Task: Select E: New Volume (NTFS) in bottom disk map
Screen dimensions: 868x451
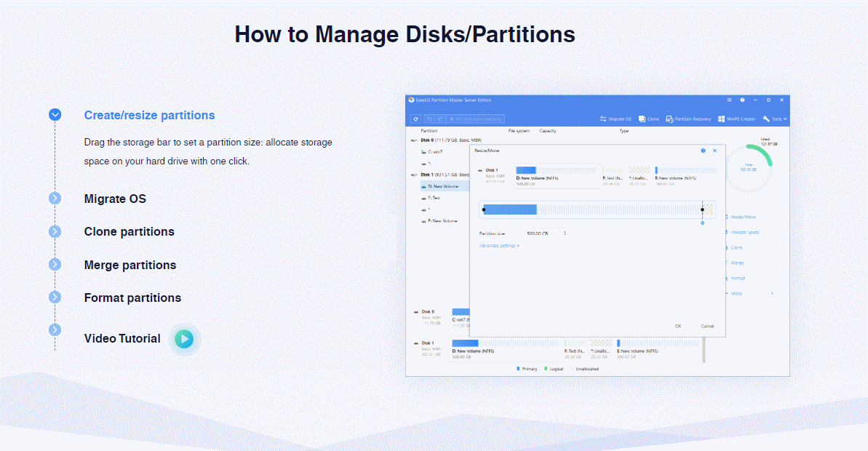Action: pyautogui.click(x=658, y=343)
